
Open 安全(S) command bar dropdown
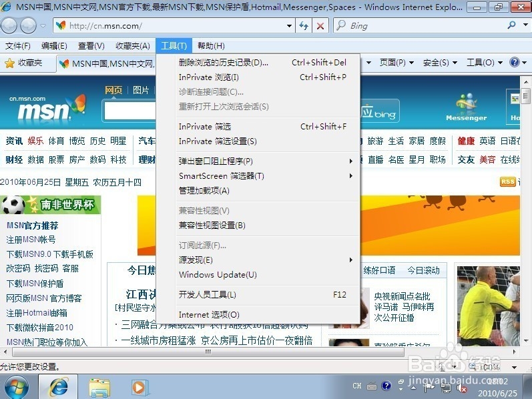coord(440,63)
